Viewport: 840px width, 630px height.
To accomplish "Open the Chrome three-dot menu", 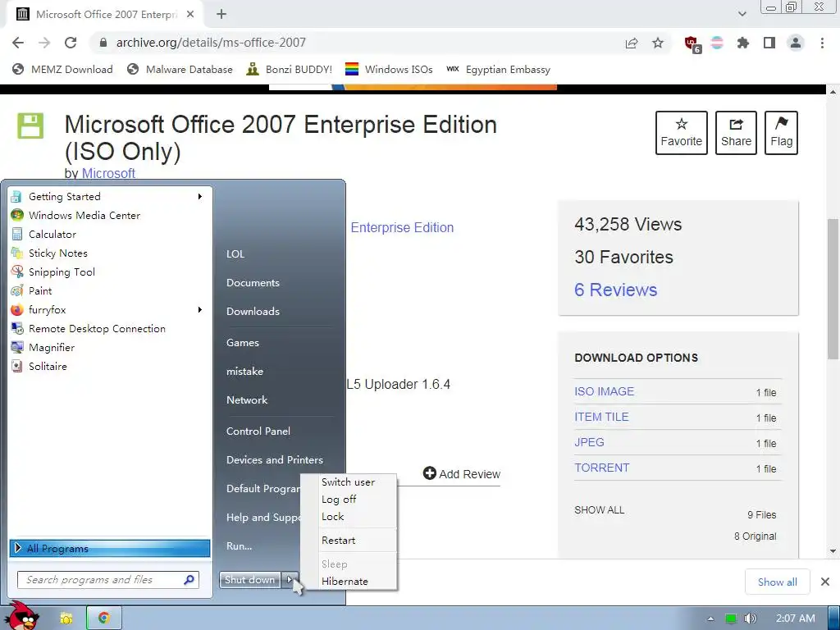I will [822, 43].
